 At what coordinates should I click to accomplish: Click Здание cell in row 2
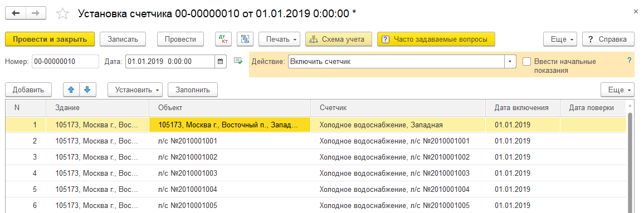pos(97,141)
